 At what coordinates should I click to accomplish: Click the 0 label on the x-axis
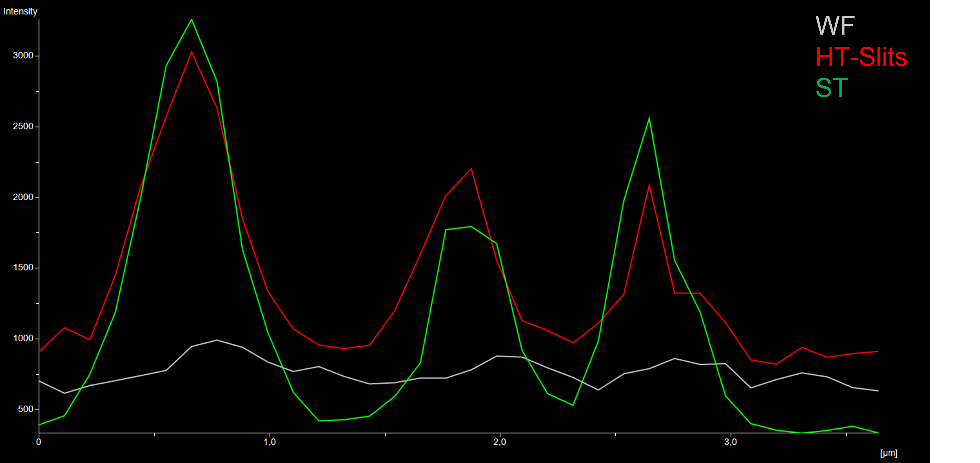coord(38,442)
